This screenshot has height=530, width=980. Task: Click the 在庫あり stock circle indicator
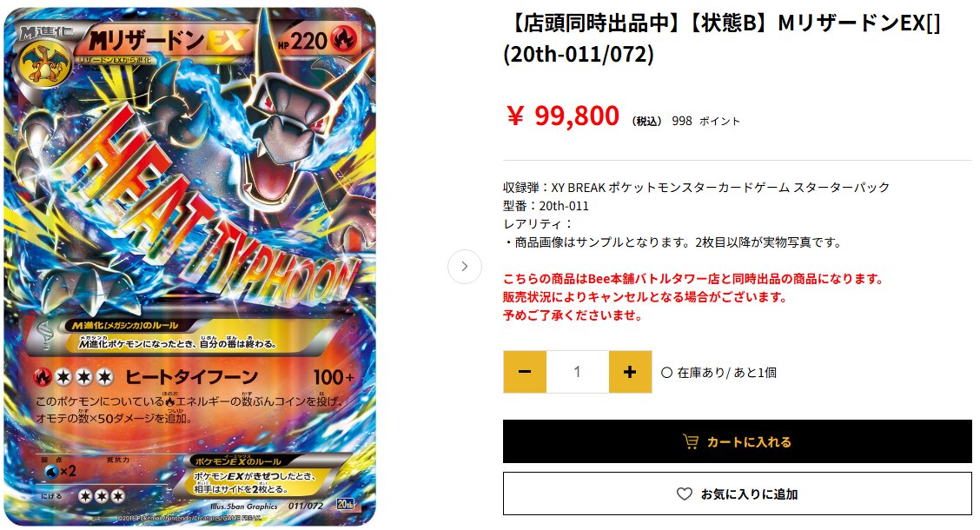click(667, 373)
